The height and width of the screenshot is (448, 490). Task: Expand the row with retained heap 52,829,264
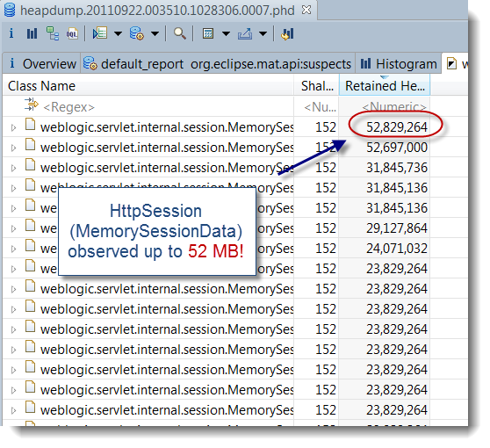pyautogui.click(x=13, y=127)
